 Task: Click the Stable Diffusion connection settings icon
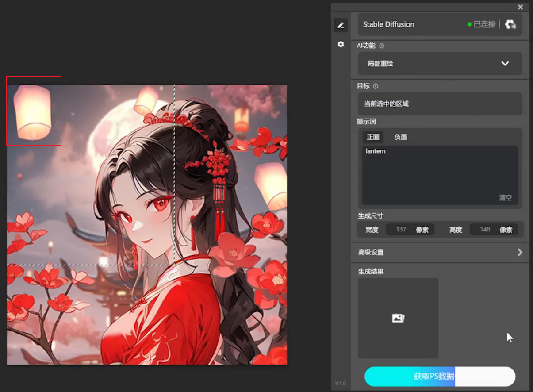510,24
